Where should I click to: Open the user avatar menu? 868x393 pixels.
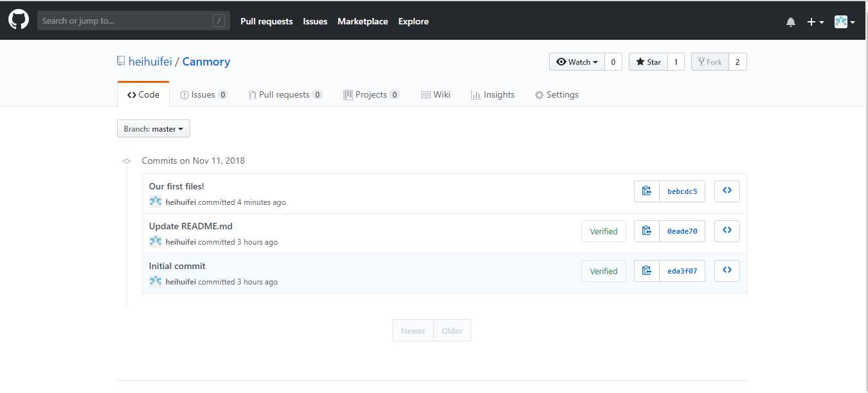pos(844,22)
